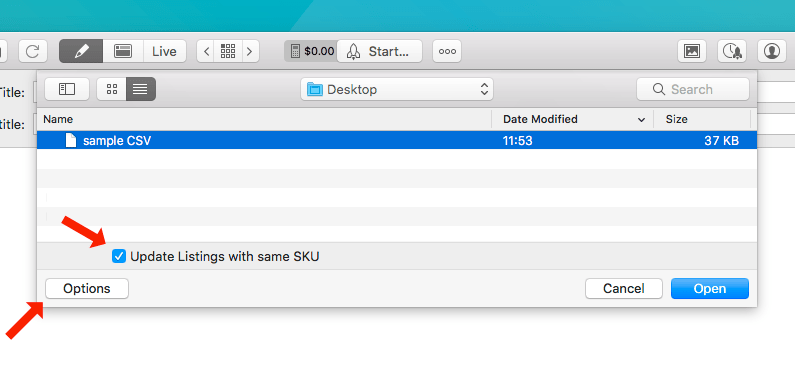Click the Start rocket button
The width and height of the screenshot is (795, 371).
point(379,51)
